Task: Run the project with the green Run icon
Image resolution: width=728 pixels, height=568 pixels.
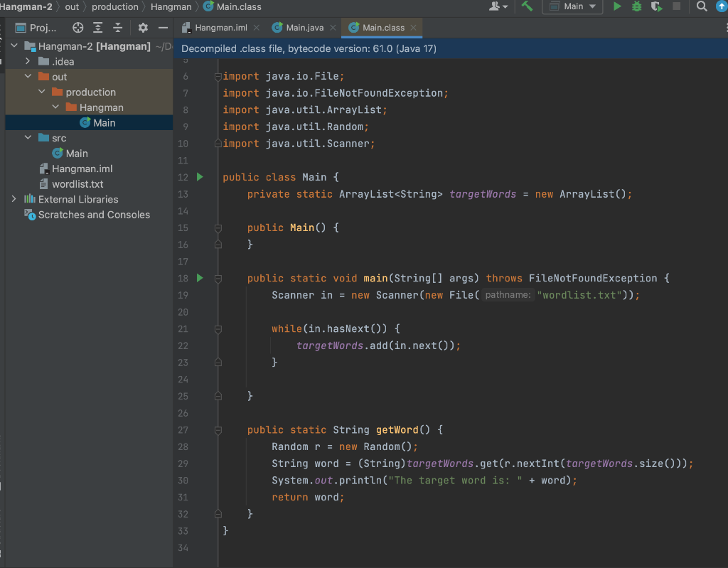Action: [x=617, y=6]
